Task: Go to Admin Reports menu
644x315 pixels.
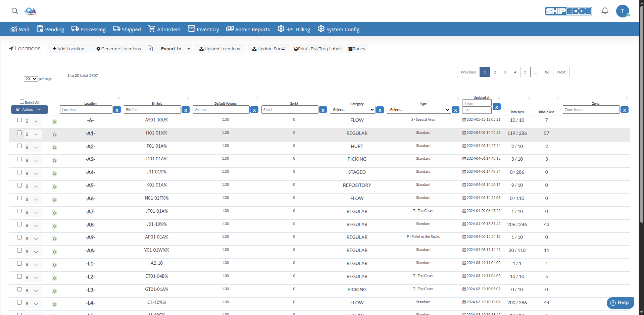Action: [248, 29]
